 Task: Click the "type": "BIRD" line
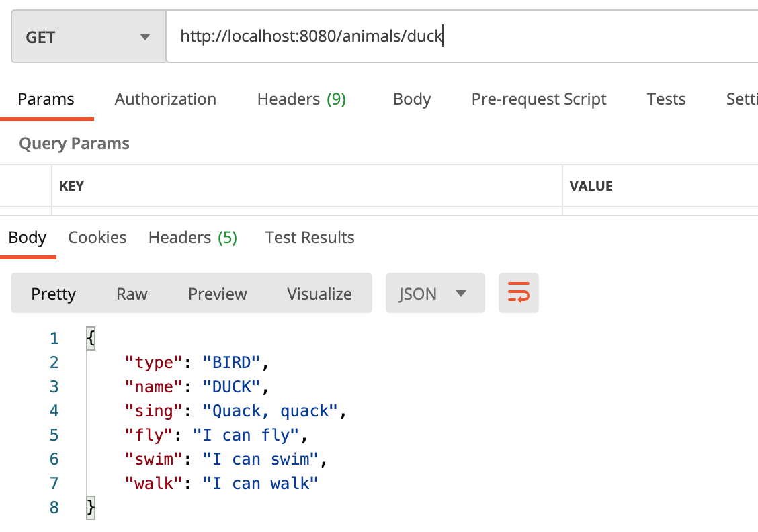197,363
